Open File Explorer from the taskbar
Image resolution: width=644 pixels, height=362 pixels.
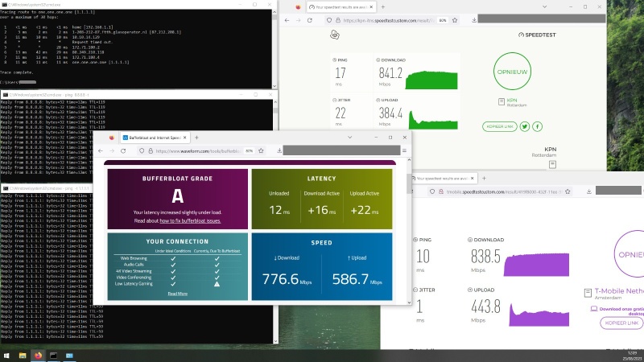23,356
